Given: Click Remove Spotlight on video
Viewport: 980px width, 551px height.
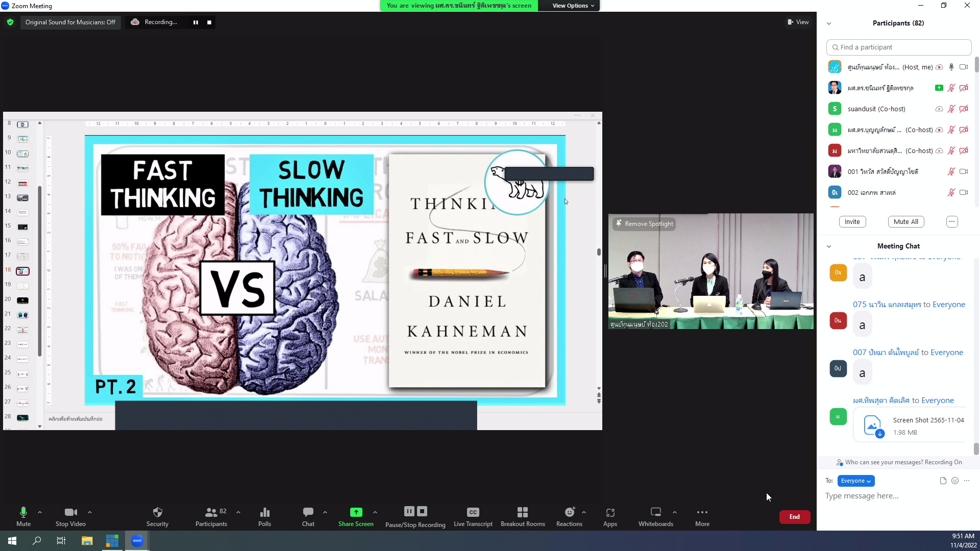Looking at the screenshot, I should coord(644,223).
